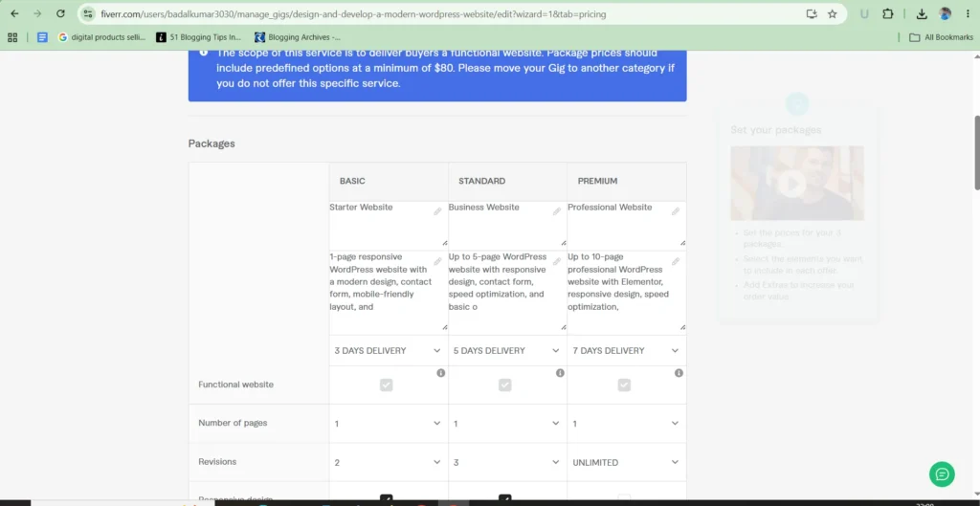The width and height of the screenshot is (980, 506).
Task: Toggle Functional website checkbox for Premium package
Action: point(624,385)
